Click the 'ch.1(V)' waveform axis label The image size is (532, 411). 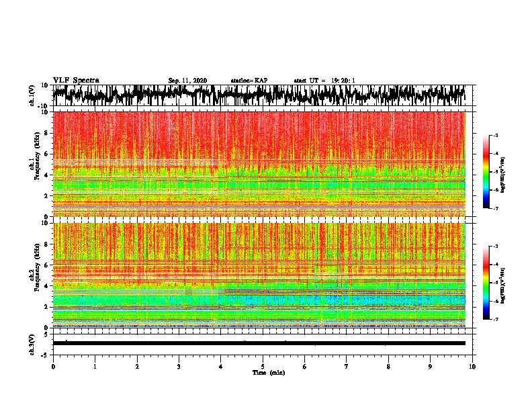coord(32,95)
